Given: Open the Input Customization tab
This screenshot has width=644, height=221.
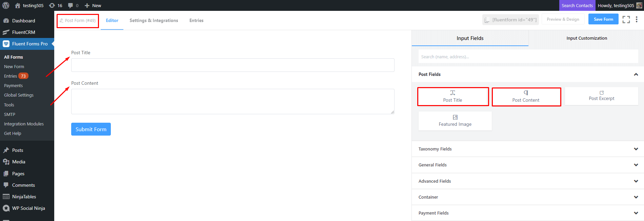Looking at the screenshot, I should 586,38.
